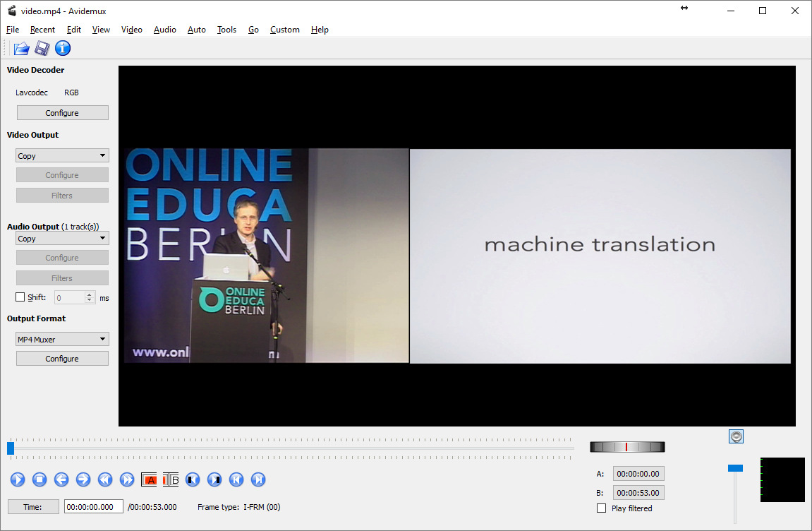Click the Time button
Image resolution: width=812 pixels, height=531 pixels.
point(33,506)
